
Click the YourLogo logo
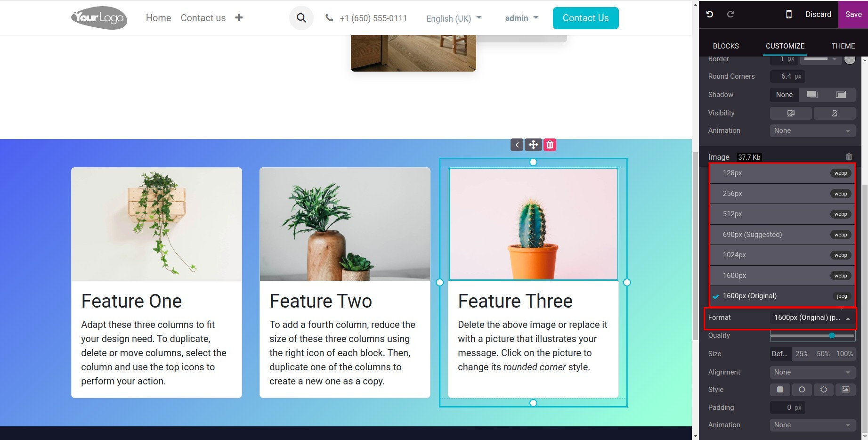pos(99,18)
